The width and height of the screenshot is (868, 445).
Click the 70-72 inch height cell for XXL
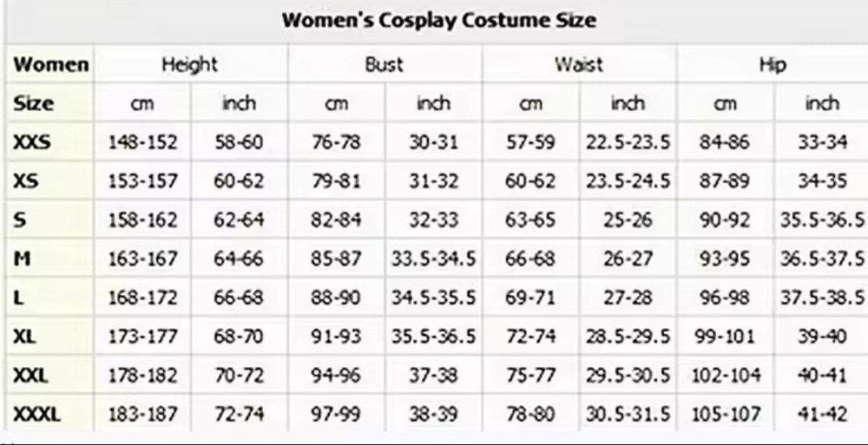click(239, 376)
